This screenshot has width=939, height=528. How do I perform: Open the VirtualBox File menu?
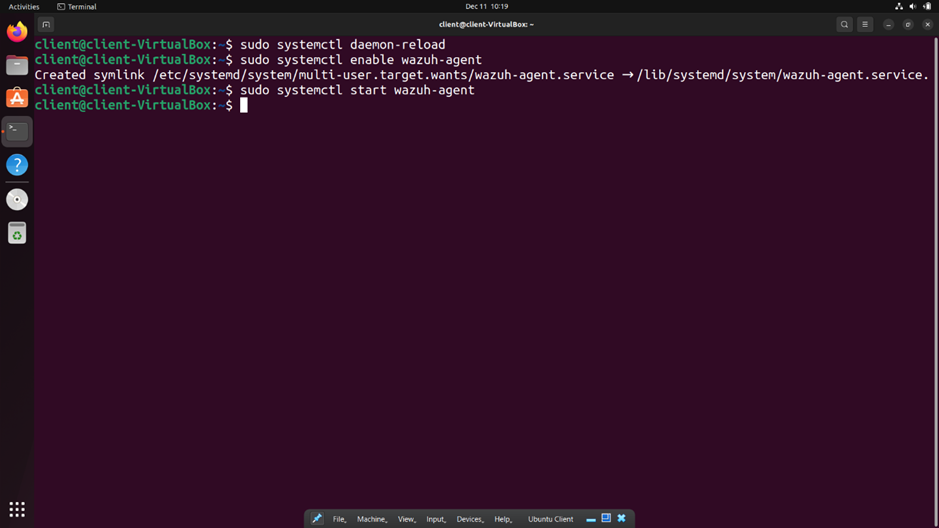pyautogui.click(x=340, y=519)
